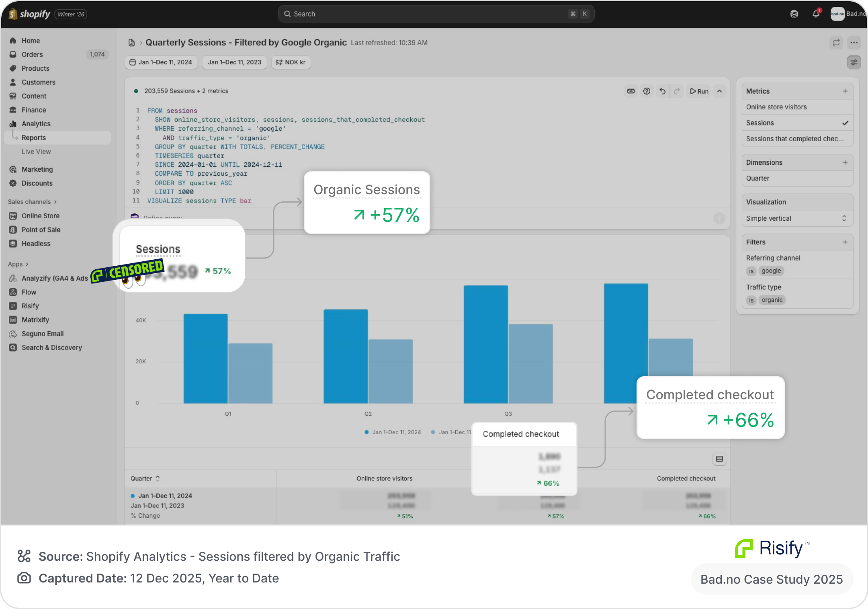The height and width of the screenshot is (609, 868).
Task: Click the keyboard shortcuts icon in editor
Action: click(x=631, y=91)
